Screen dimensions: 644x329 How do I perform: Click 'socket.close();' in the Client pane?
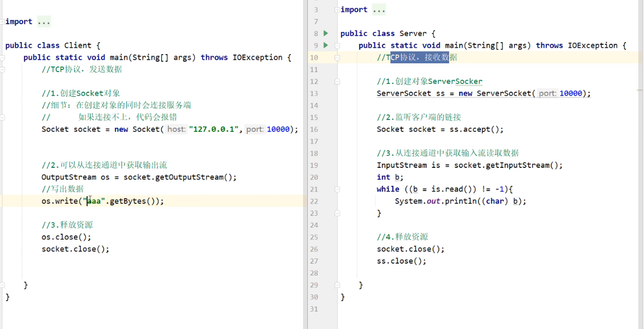76,249
